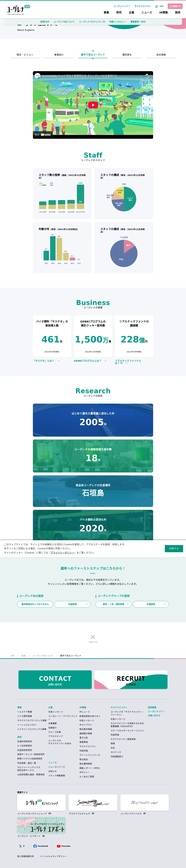Open MyHealth thumbnail

(144, 803)
